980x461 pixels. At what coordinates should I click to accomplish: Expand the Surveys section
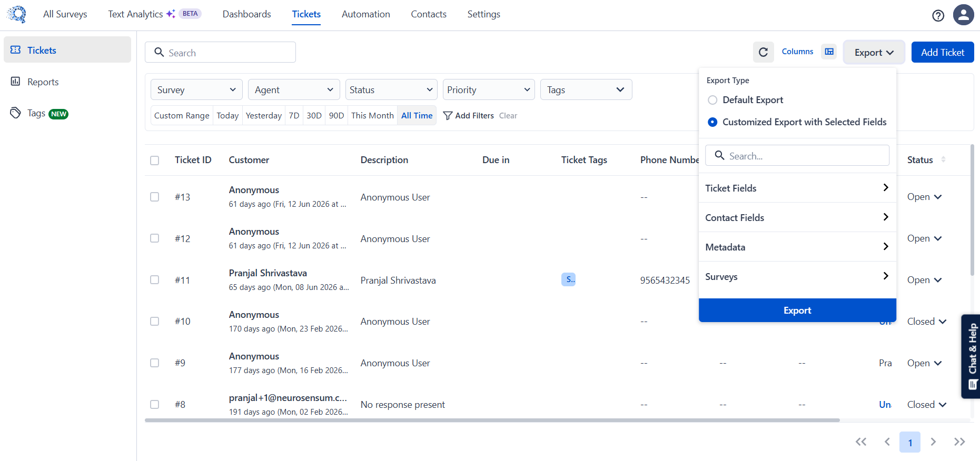(797, 276)
